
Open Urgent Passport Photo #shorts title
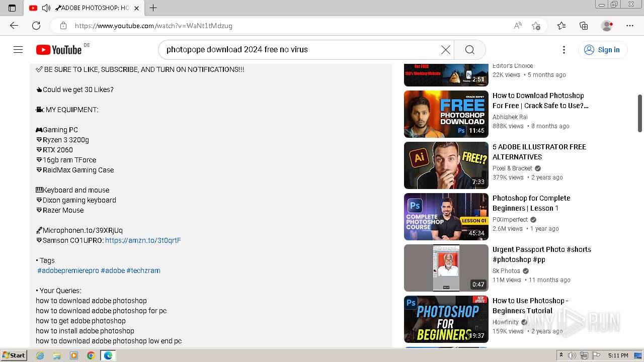pos(542,254)
